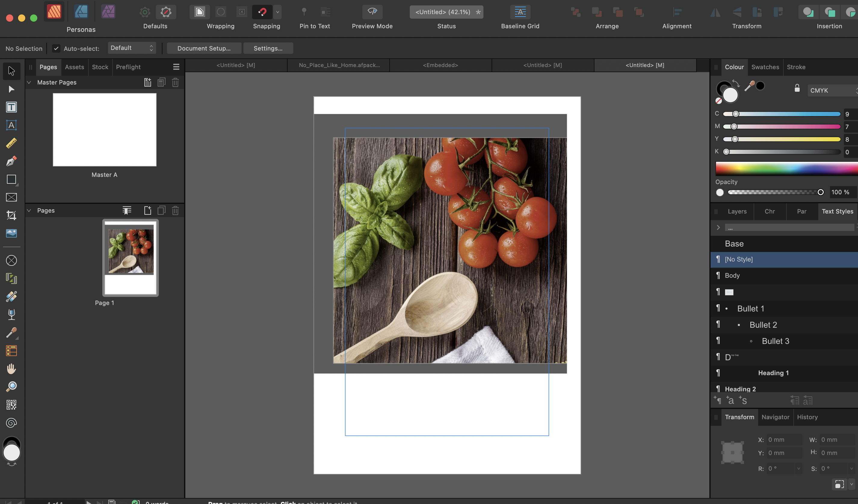This screenshot has width=858, height=504.
Task: Select the Zoom tool magnifier
Action: (x=11, y=387)
